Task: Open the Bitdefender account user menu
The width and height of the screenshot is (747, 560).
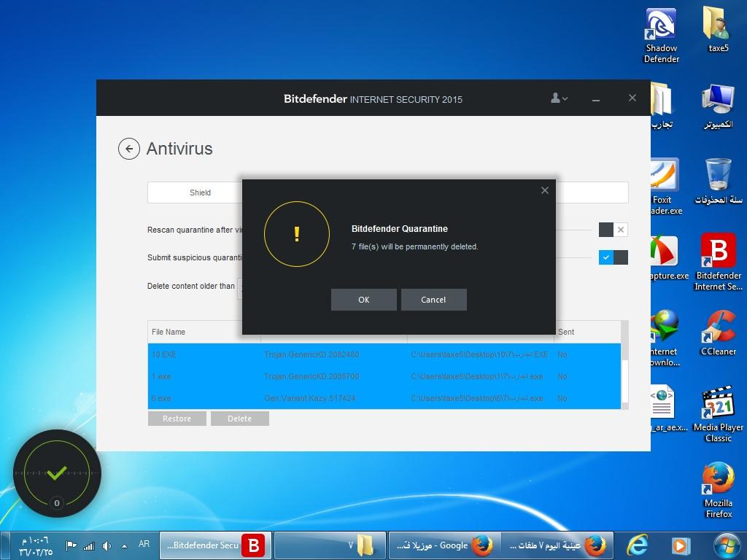Action: pos(559,98)
